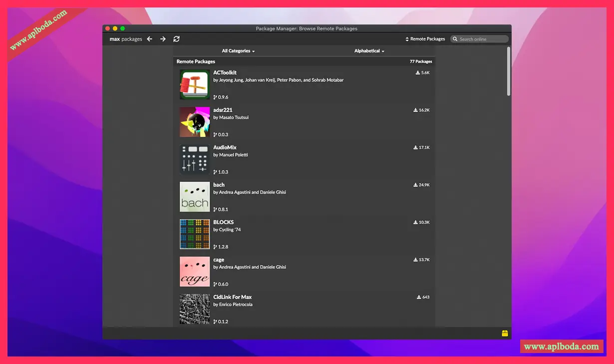Open the Remote Packages source selector
614x364 pixels.
425,39
